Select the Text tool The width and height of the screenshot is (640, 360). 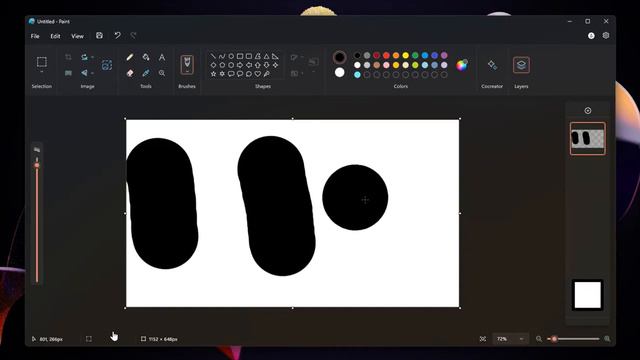tap(162, 57)
